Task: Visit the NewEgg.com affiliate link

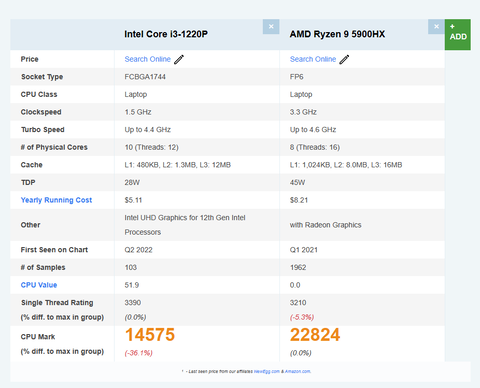Action: (x=267, y=371)
